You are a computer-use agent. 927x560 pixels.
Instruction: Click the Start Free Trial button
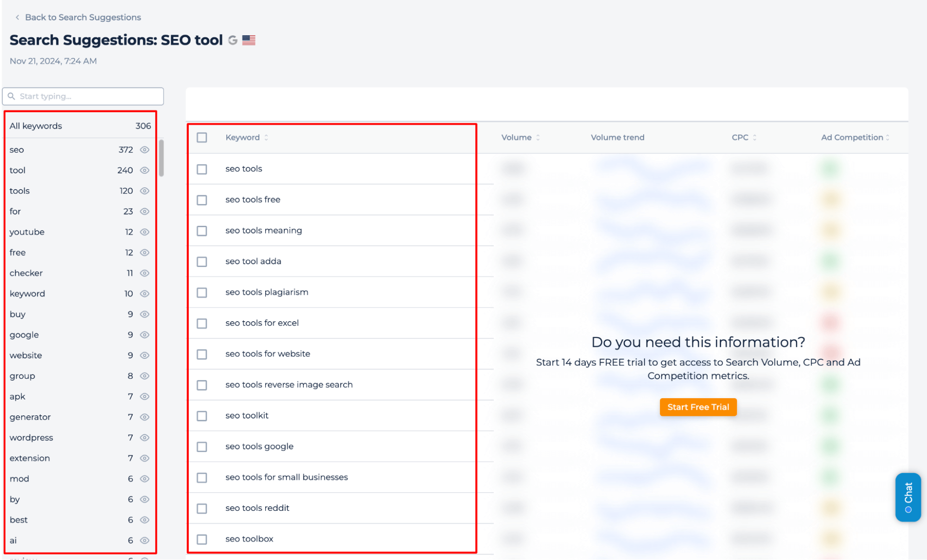698,407
